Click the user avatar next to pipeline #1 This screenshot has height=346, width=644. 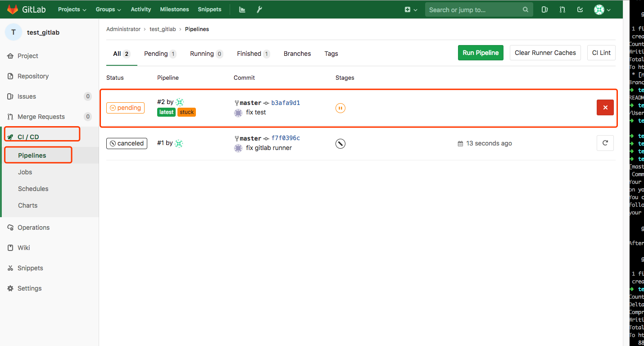coord(179,143)
